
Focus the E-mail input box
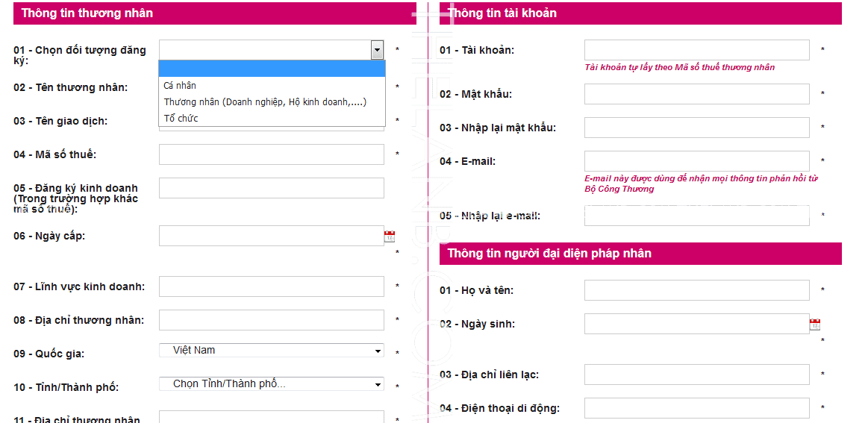pyautogui.click(x=696, y=161)
